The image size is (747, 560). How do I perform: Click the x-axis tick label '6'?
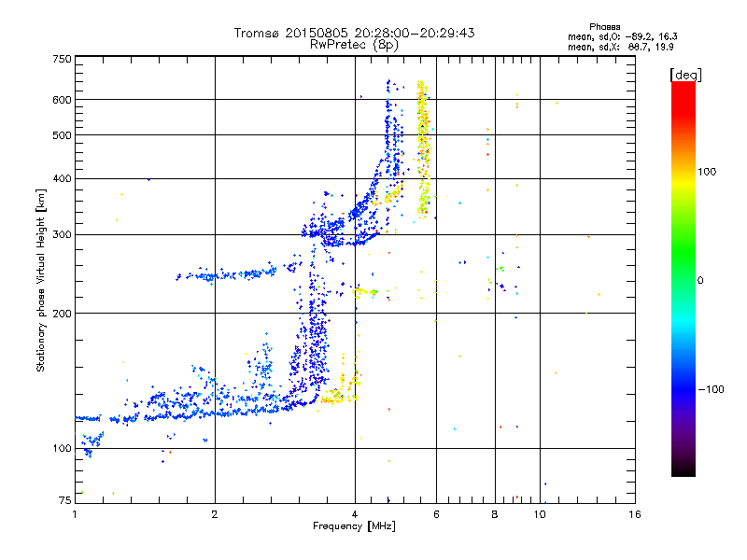click(x=436, y=514)
